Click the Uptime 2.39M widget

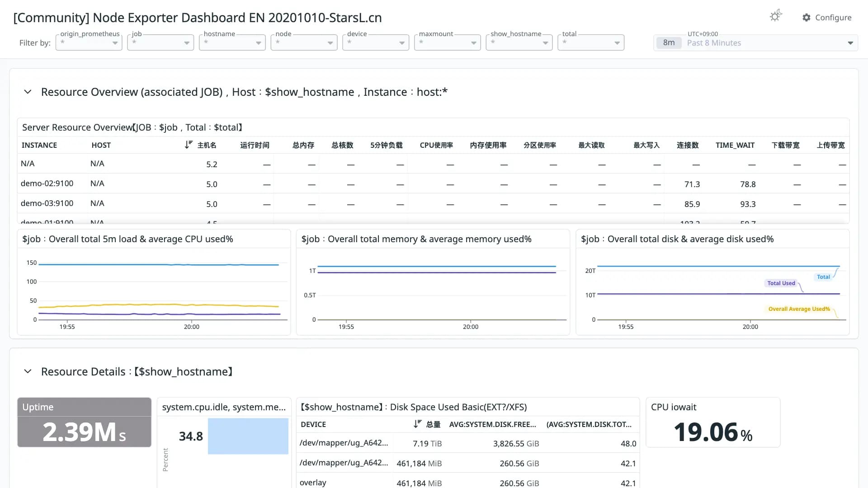84,422
